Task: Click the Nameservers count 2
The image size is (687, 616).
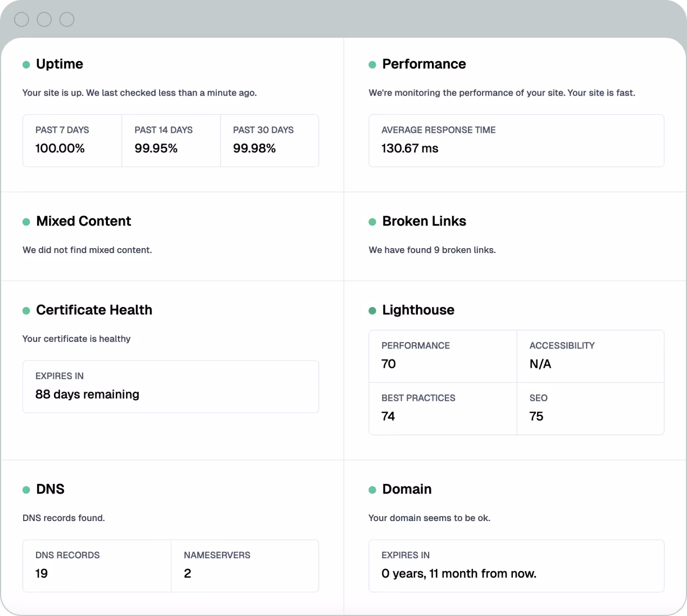Action: click(187, 573)
